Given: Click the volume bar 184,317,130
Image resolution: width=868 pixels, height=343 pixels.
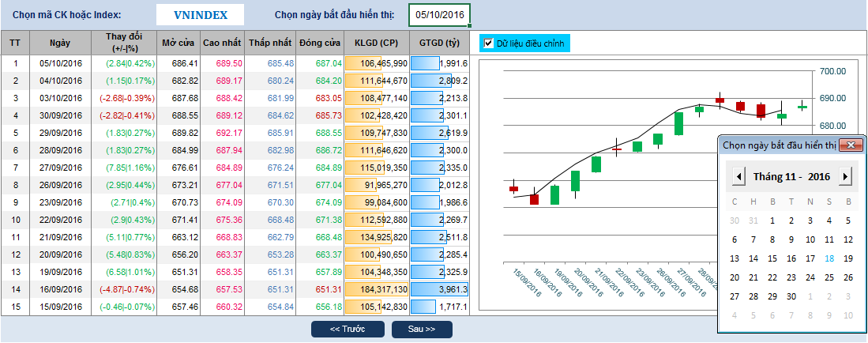Looking at the screenshot, I should click(x=377, y=289).
